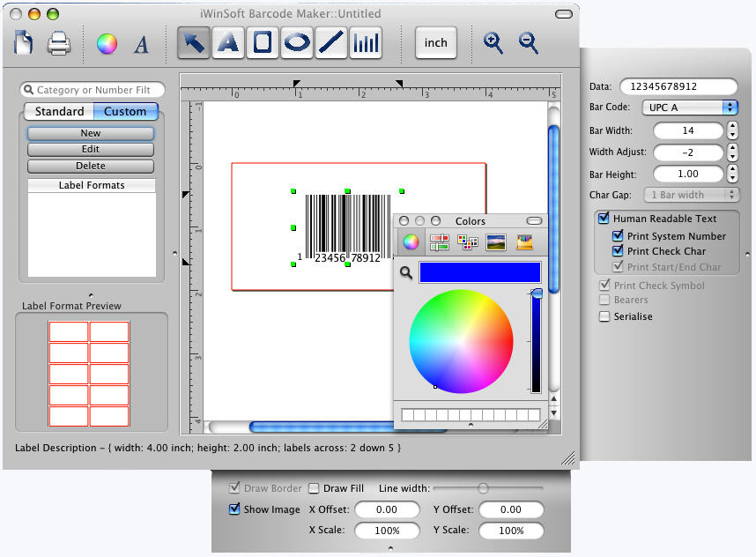Select the arrow pointer tool
756x557 pixels.
coord(193,43)
